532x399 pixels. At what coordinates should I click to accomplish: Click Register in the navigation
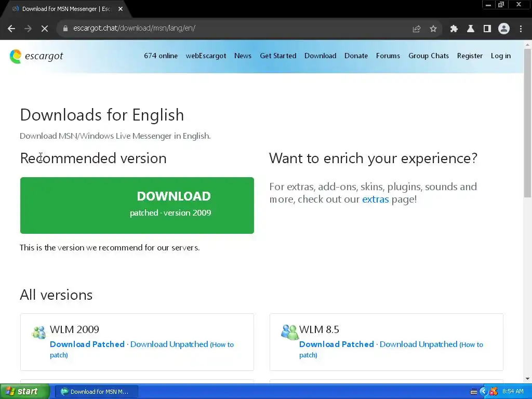[x=470, y=56]
